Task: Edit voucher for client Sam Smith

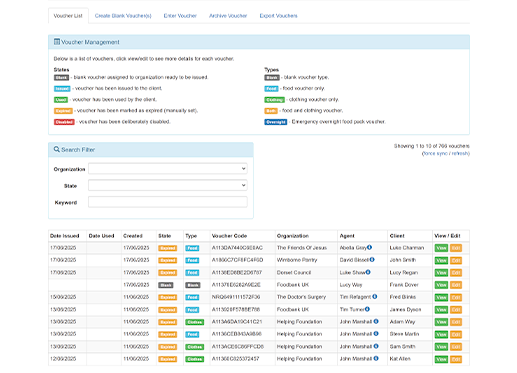Action: coord(456,347)
